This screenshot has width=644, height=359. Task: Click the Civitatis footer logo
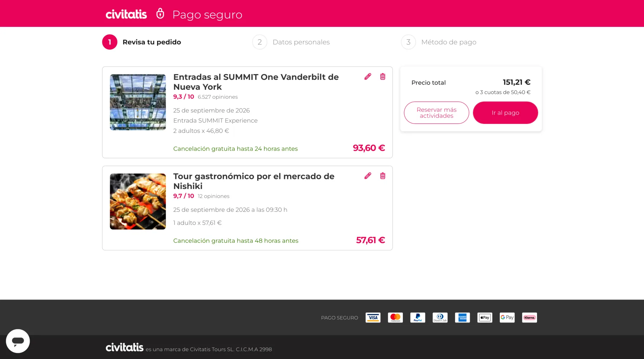tap(125, 348)
